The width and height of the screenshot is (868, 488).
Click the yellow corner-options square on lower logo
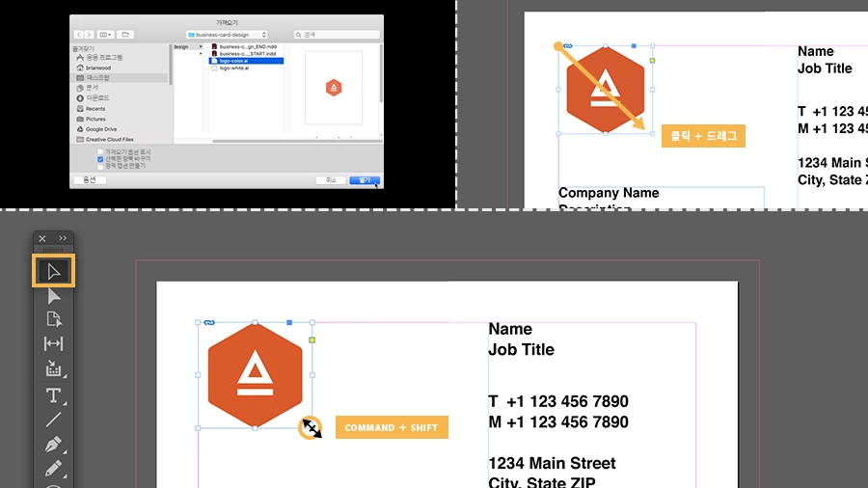[x=312, y=340]
